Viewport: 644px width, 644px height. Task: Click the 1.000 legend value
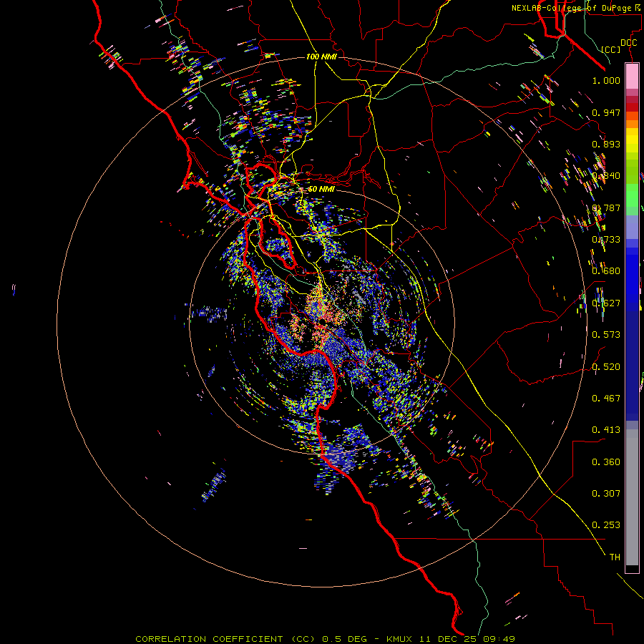click(x=606, y=80)
